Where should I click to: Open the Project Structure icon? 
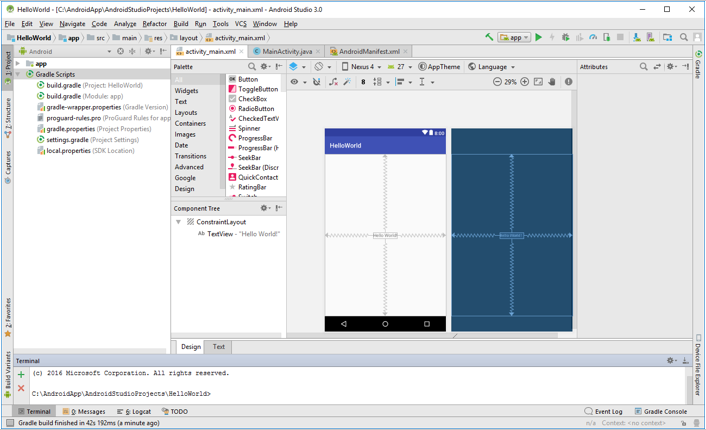coord(667,37)
